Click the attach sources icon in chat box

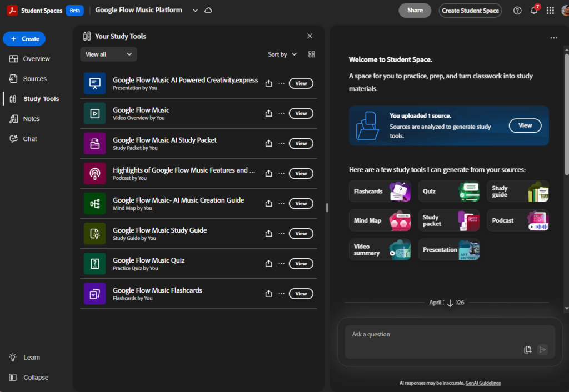[x=528, y=350]
